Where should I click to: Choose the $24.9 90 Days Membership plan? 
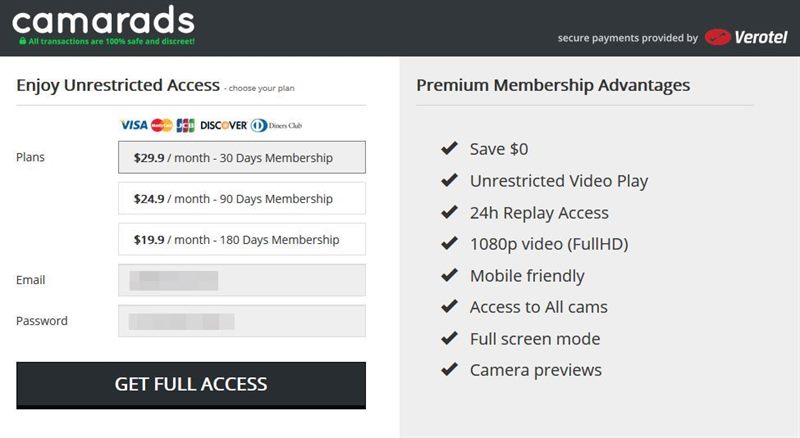(x=242, y=198)
